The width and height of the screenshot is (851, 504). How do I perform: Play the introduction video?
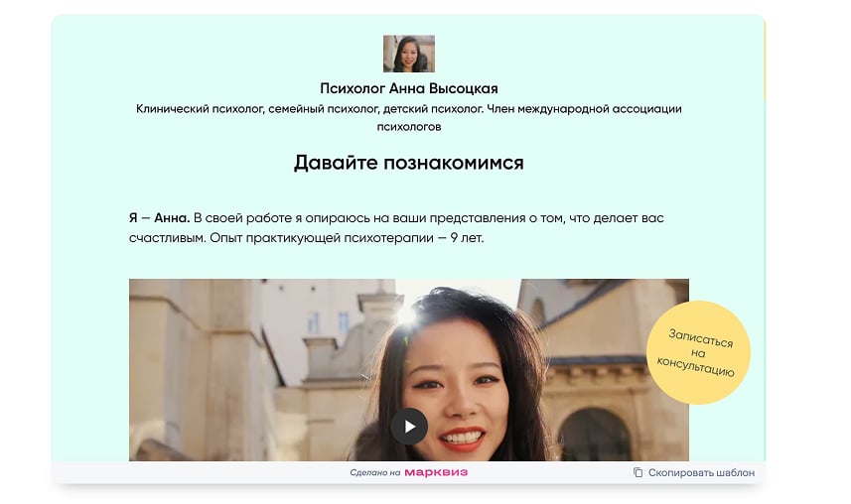(409, 427)
